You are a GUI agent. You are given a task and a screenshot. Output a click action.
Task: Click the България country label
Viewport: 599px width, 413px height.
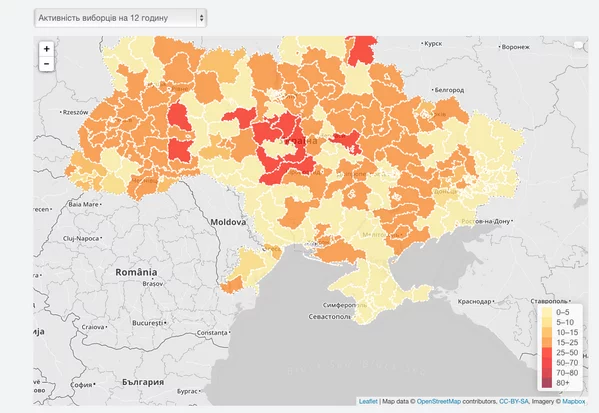(x=143, y=382)
